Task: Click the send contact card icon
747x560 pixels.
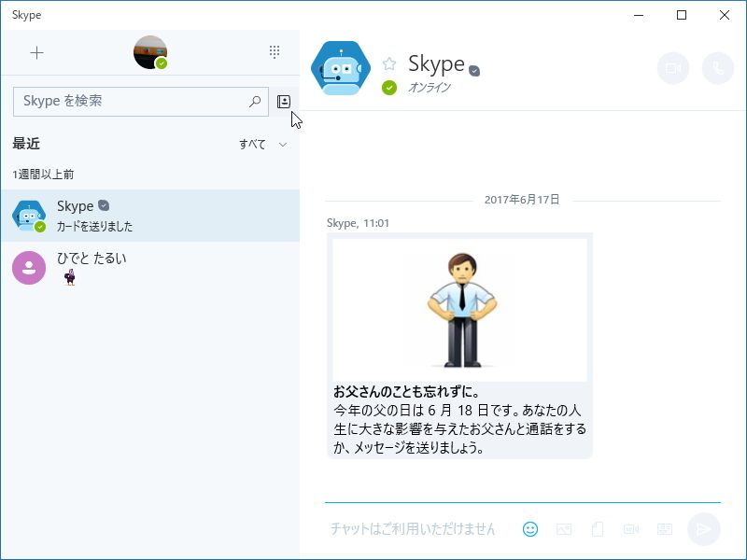Action: (664, 528)
